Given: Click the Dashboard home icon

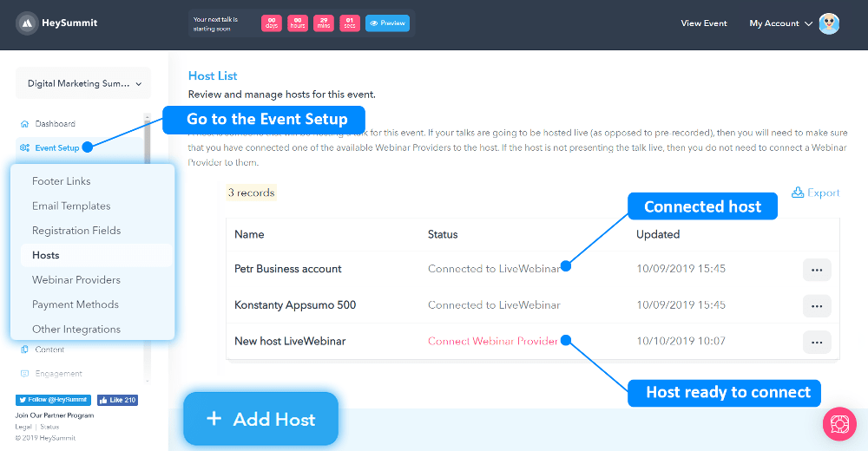Looking at the screenshot, I should click(x=24, y=124).
